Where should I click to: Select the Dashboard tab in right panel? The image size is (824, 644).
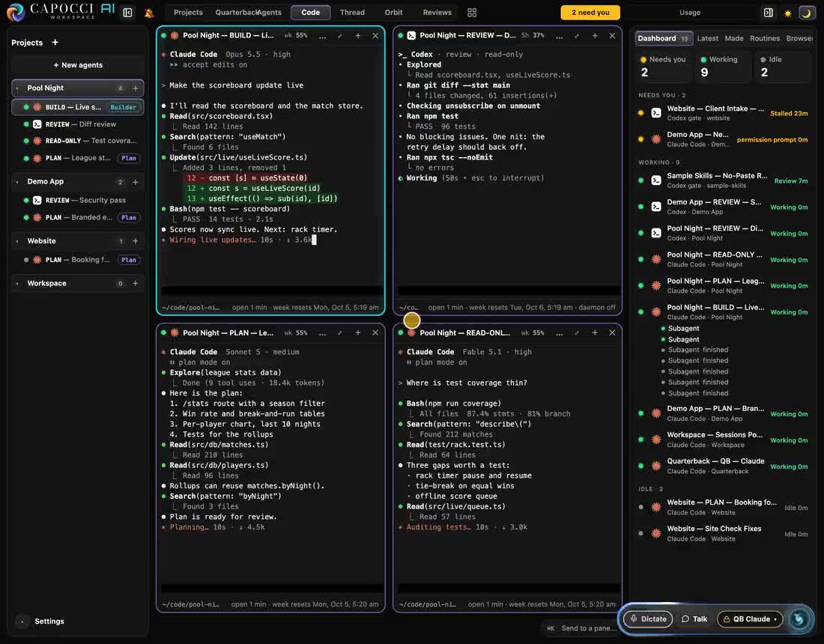click(x=663, y=38)
